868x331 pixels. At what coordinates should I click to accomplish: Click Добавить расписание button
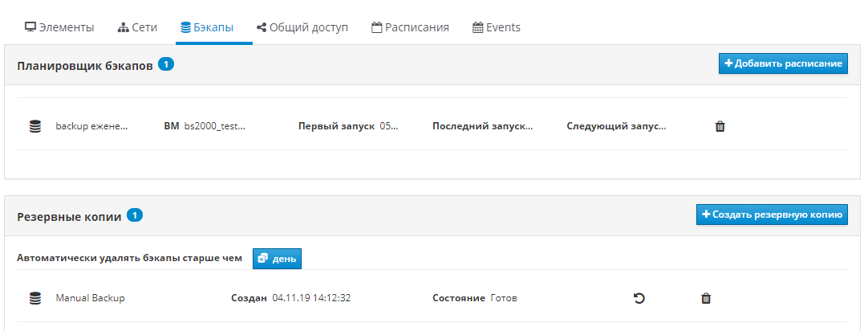click(x=782, y=63)
